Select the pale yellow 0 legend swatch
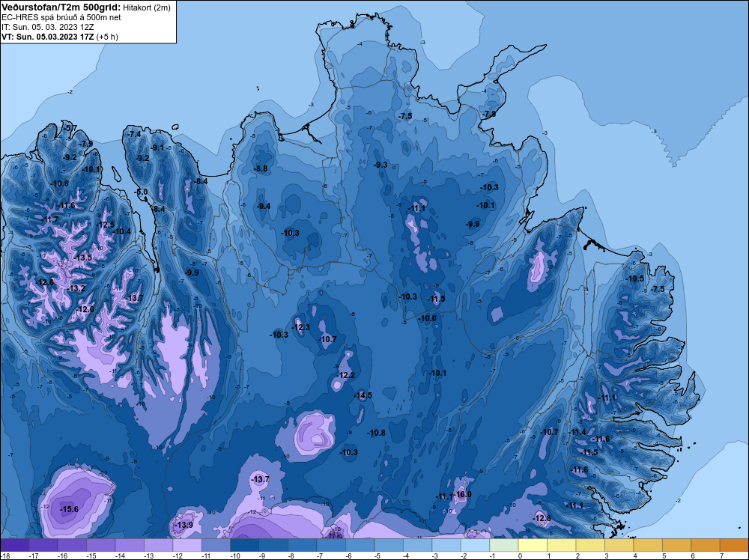This screenshot has width=749, height=560. point(533,545)
